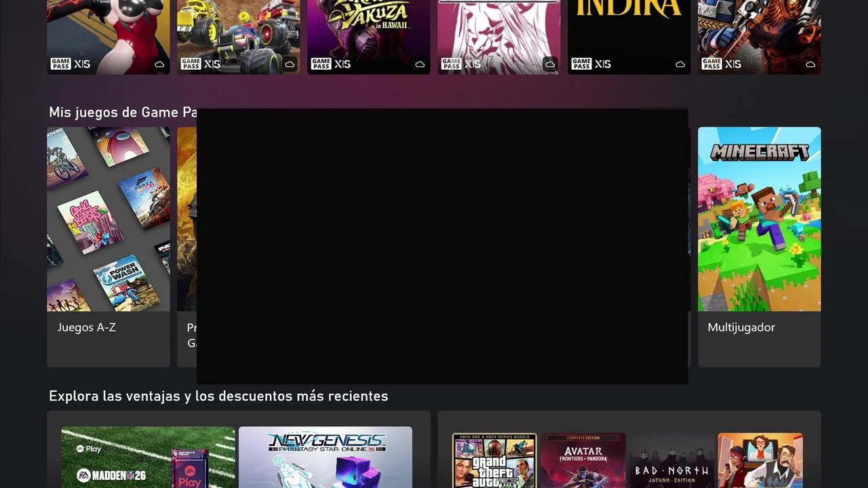
Task: Click the cloud icon on the monster trucks tile
Action: (290, 64)
